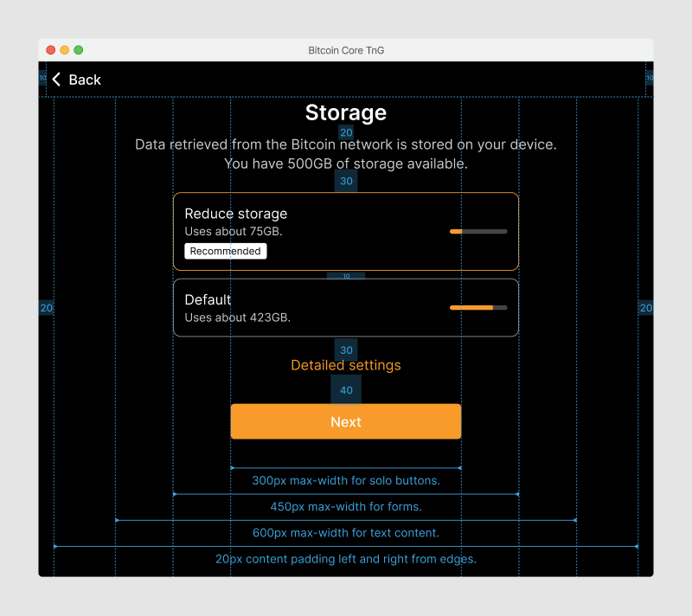Click the yellow traffic light button
The height and width of the screenshot is (616, 692).
pyautogui.click(x=64, y=50)
